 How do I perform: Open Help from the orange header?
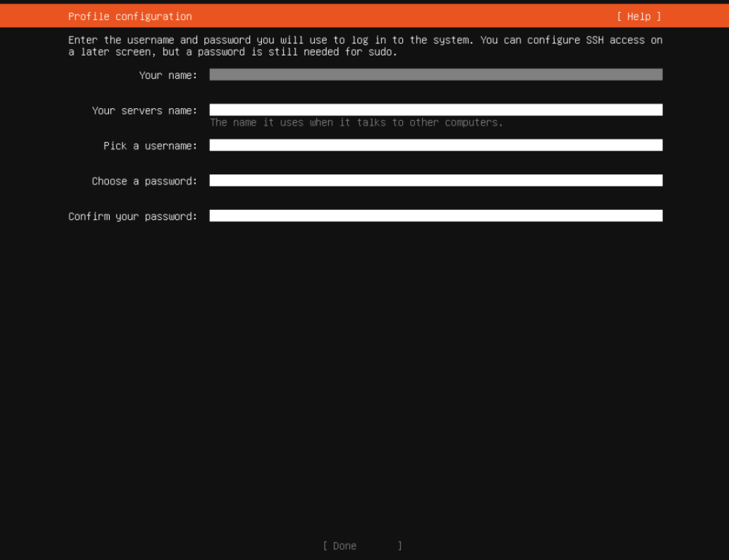coord(639,16)
